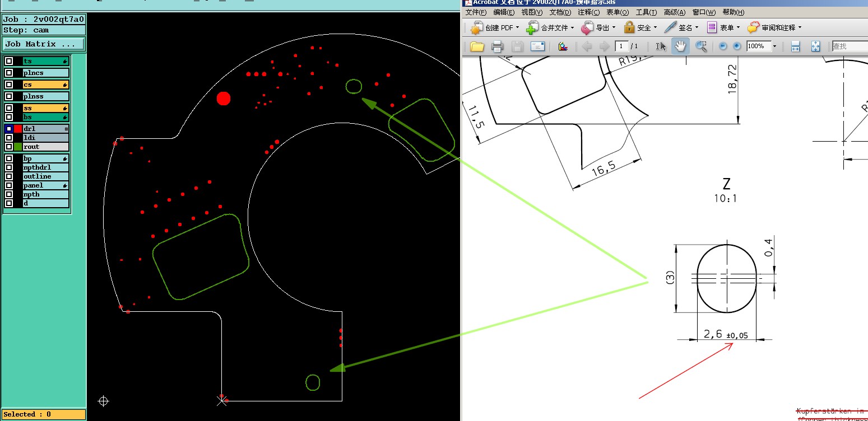Click the red color swatch of drl layer
Screen dimensions: 868x421
click(x=18, y=129)
